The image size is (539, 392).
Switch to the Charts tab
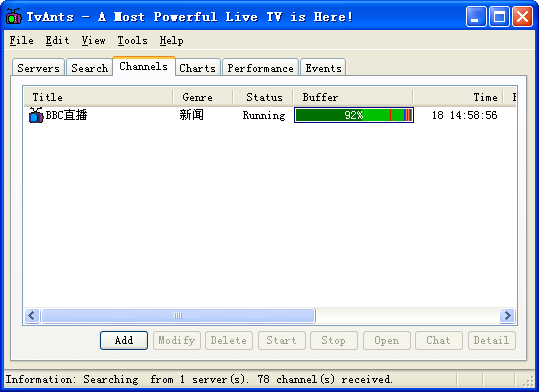pos(197,68)
